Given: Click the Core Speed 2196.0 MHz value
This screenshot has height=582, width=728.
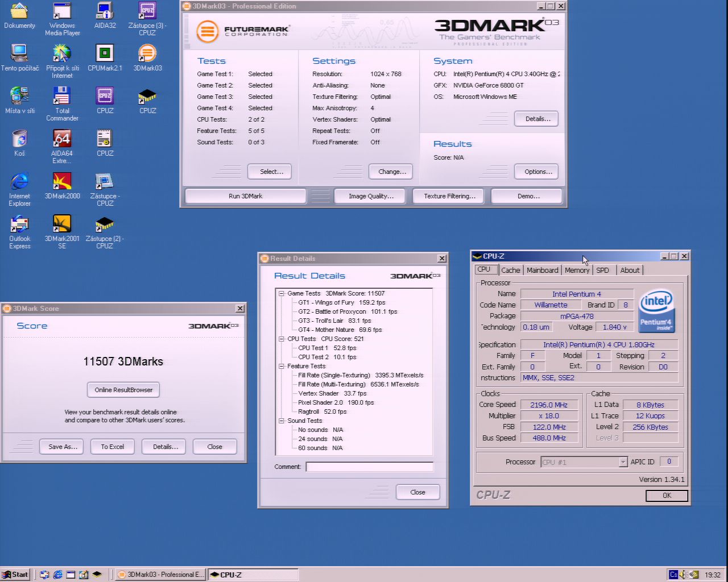Looking at the screenshot, I should (x=549, y=405).
